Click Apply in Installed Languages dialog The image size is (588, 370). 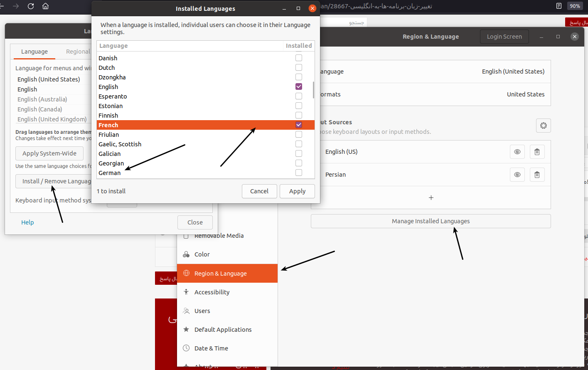tap(297, 191)
